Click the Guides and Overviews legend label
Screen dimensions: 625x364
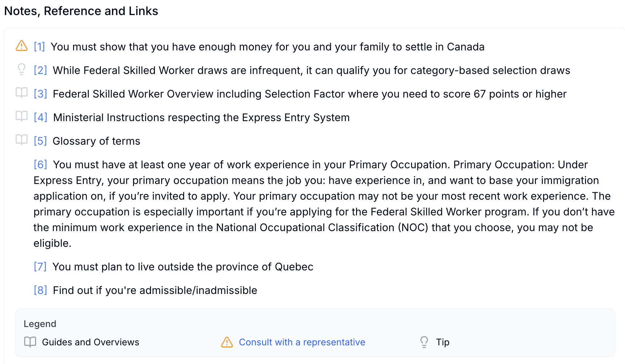[91, 342]
